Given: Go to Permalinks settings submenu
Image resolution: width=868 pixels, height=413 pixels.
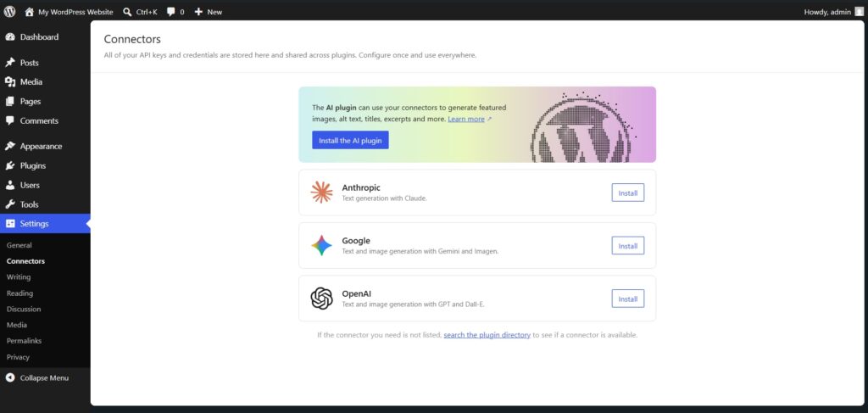Looking at the screenshot, I should 24,341.
